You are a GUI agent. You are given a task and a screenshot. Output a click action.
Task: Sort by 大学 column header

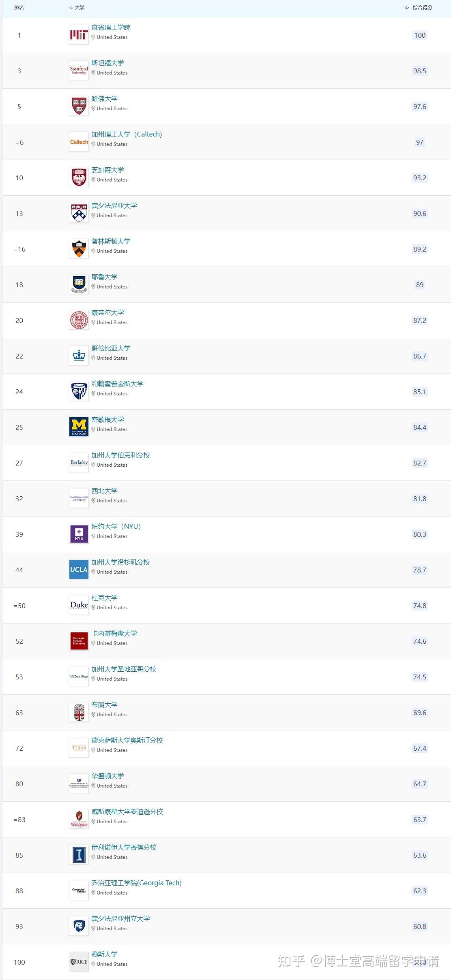click(x=79, y=8)
